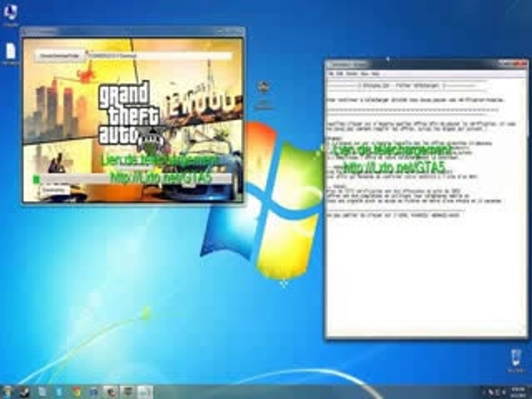
Task: Open Google Chrome from the taskbar
Action: tap(76, 392)
